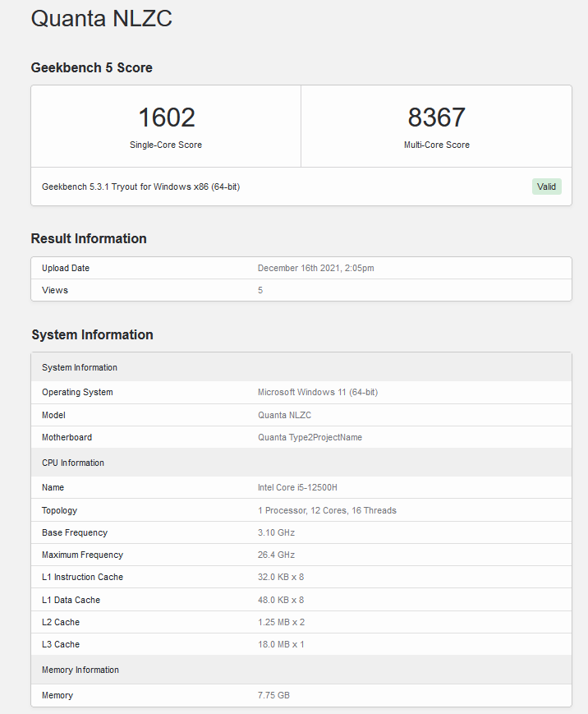
Task: Click the L1 Instruction Cache label
Action: click(x=82, y=577)
